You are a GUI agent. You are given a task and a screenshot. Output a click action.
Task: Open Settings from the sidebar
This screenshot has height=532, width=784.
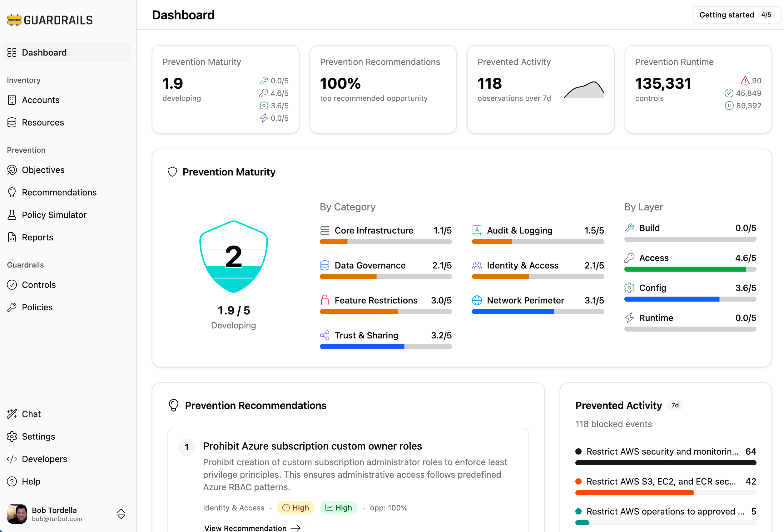click(38, 436)
